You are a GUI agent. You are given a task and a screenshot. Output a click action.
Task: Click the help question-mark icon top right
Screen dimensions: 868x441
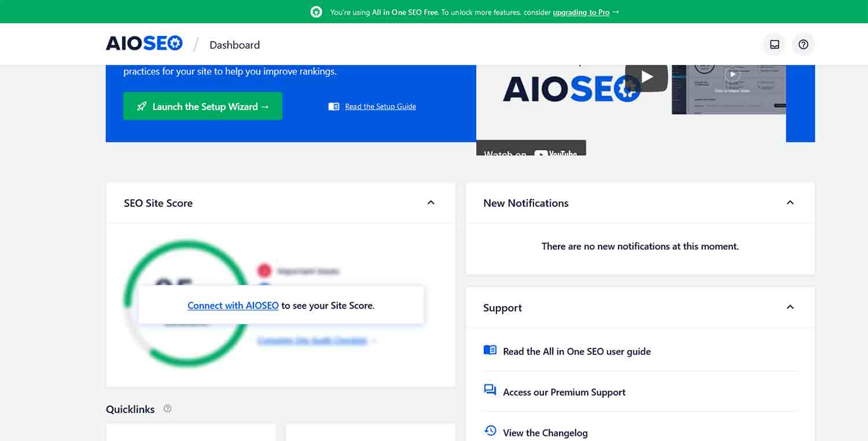tap(803, 44)
